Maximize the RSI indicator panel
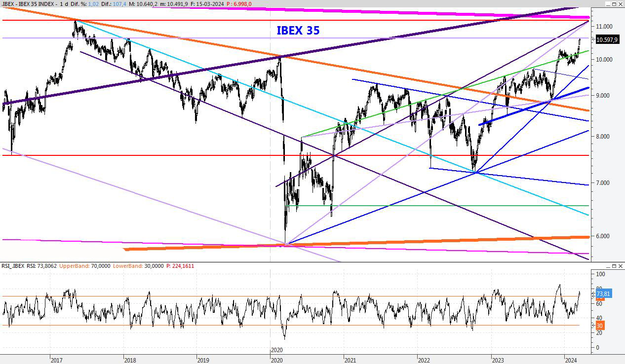 coord(614,266)
